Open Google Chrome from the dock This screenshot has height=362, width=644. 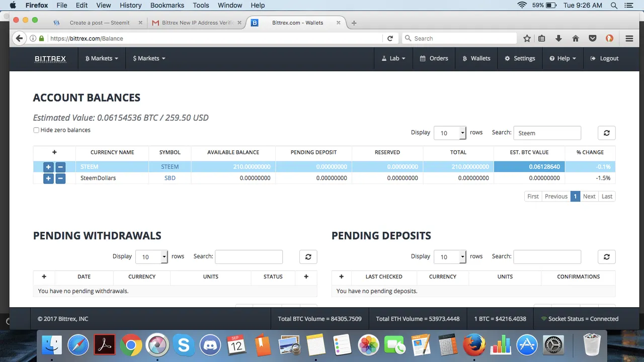coord(131,345)
